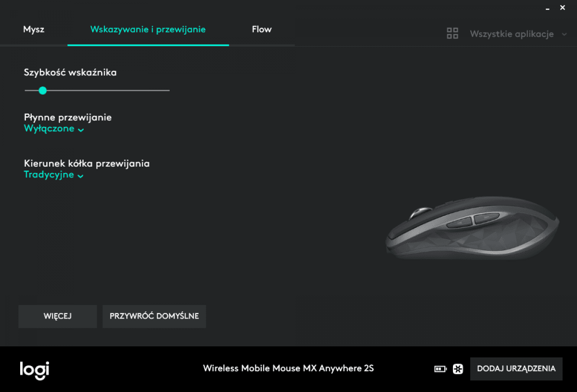Select the Wskazywanie i przewijanie tab
This screenshot has height=392, width=577.
coord(148,29)
